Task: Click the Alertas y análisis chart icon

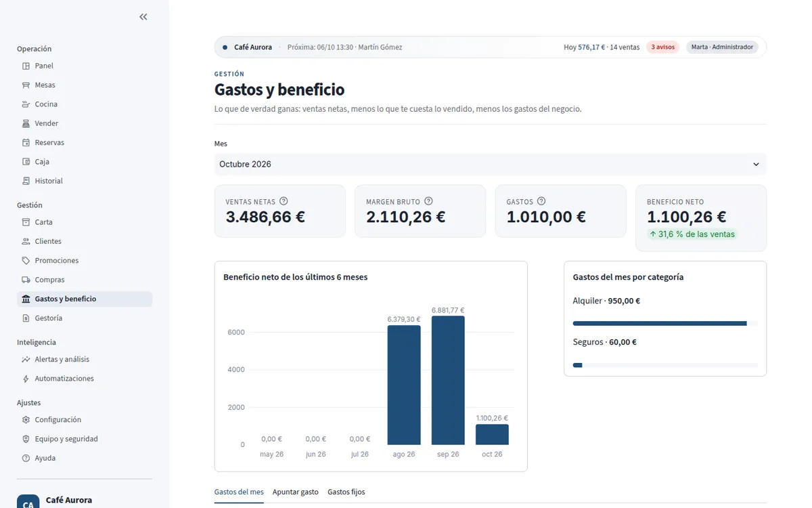Action: (26, 360)
